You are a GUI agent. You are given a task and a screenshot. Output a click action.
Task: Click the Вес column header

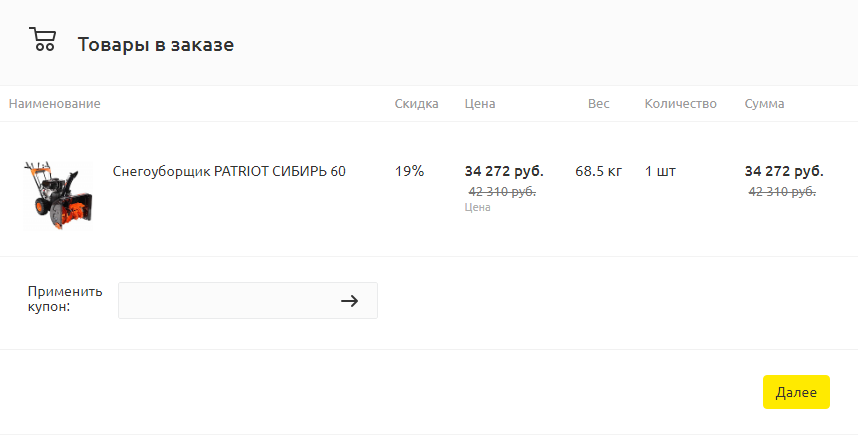(x=599, y=103)
